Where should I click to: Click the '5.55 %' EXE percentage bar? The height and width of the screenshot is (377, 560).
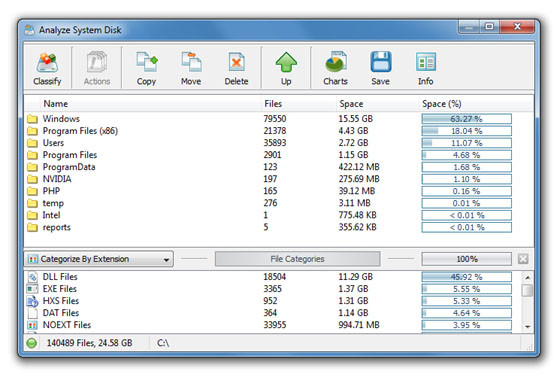click(466, 289)
